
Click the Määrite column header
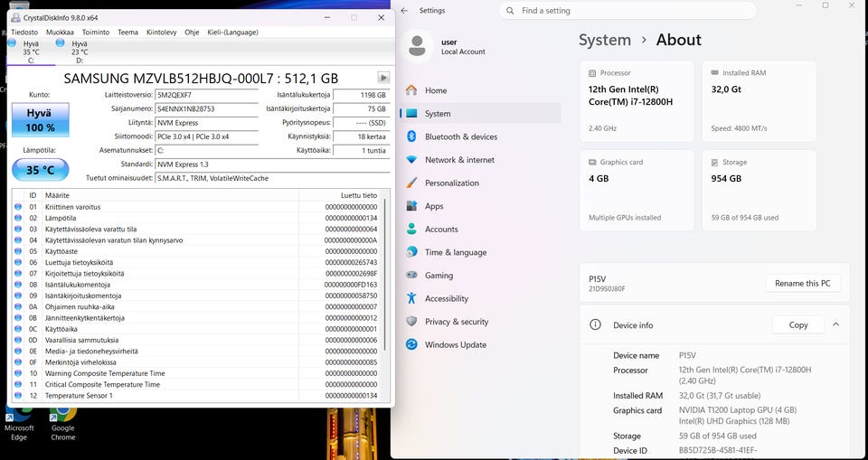point(171,195)
